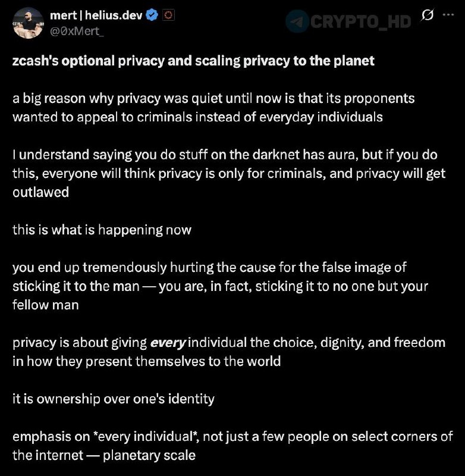Click the paragraph starting "you end up tremendously"
Image resolution: width=465 pixels, height=476 pixels.
point(220,285)
